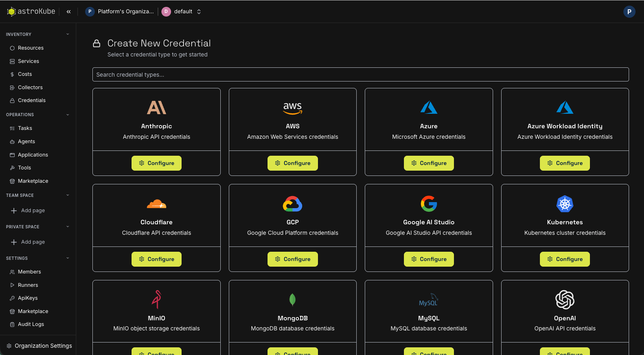Click the Resources sidebar icon
This screenshot has height=355, width=644.
[x=12, y=48]
